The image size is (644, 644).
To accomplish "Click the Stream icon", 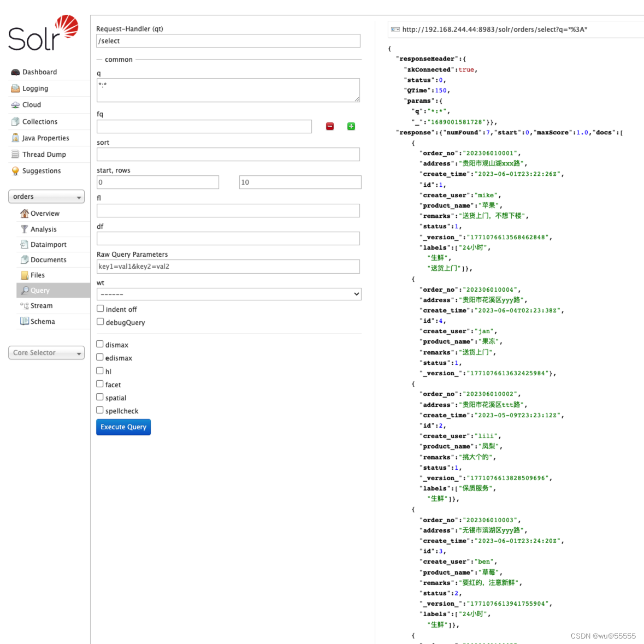I will tap(25, 306).
